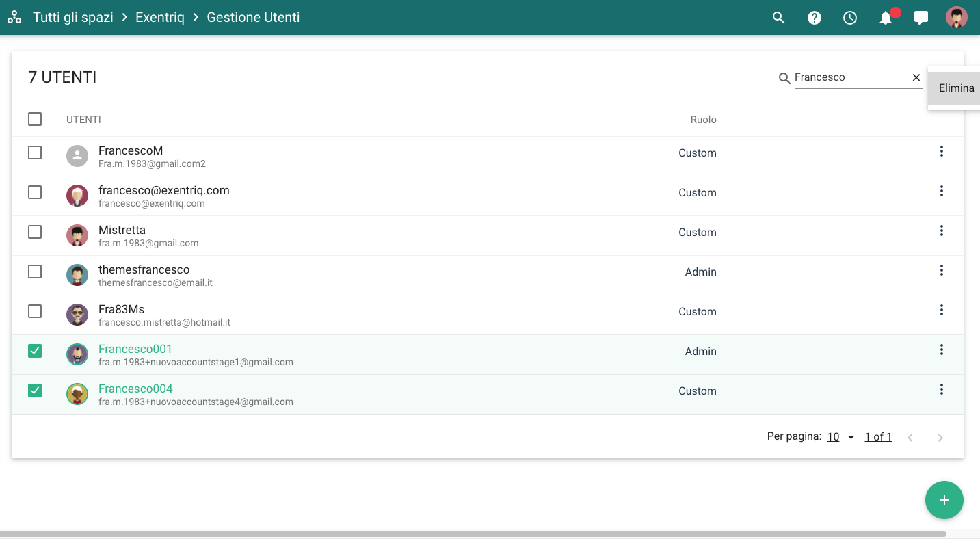The width and height of the screenshot is (980, 539).
Task: Add a new user with plus button
Action: click(944, 500)
